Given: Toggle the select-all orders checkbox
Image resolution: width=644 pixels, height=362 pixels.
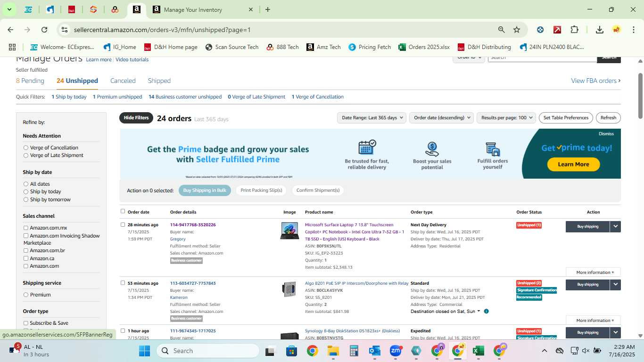Looking at the screenshot, I should (x=123, y=211).
